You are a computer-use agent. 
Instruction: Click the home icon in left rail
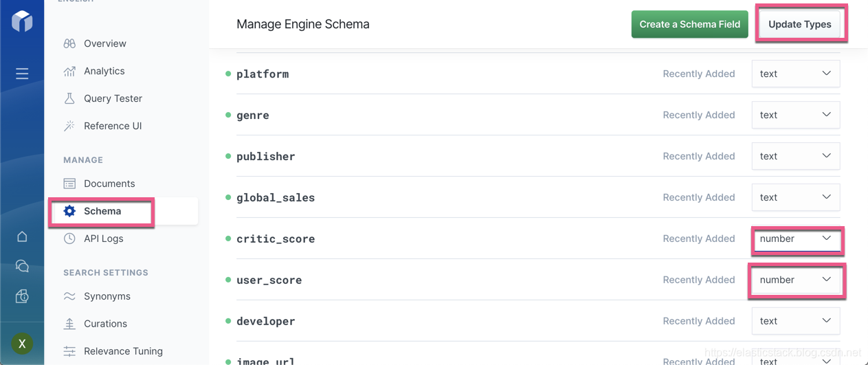tap(22, 236)
